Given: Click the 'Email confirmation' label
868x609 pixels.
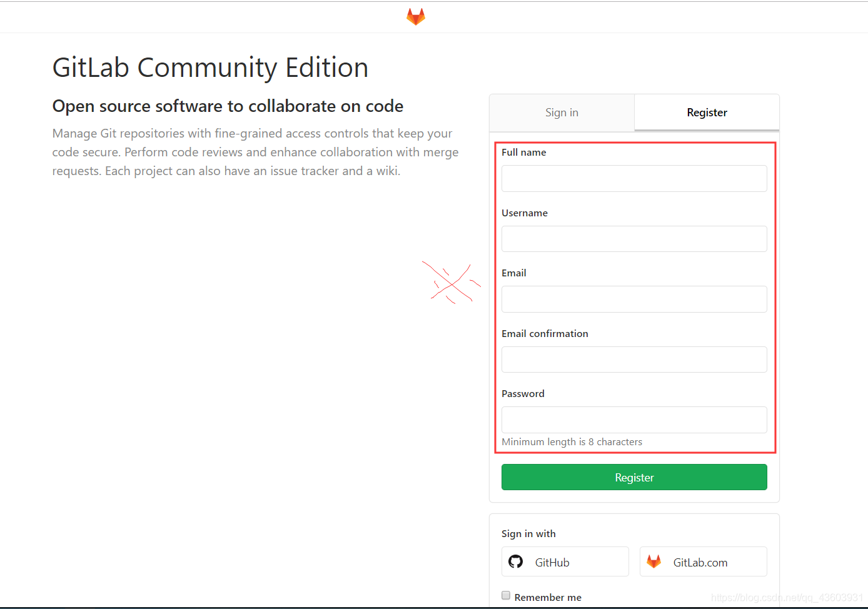Looking at the screenshot, I should click(545, 334).
